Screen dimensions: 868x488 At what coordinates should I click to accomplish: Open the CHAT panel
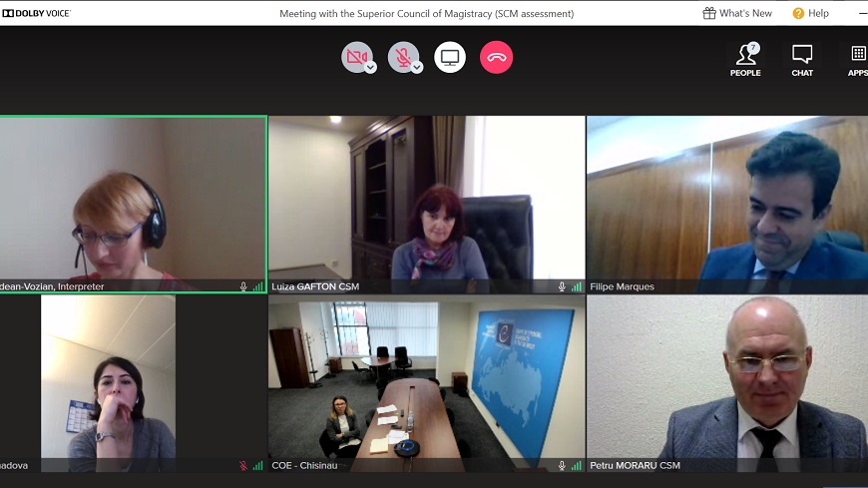coord(802,60)
